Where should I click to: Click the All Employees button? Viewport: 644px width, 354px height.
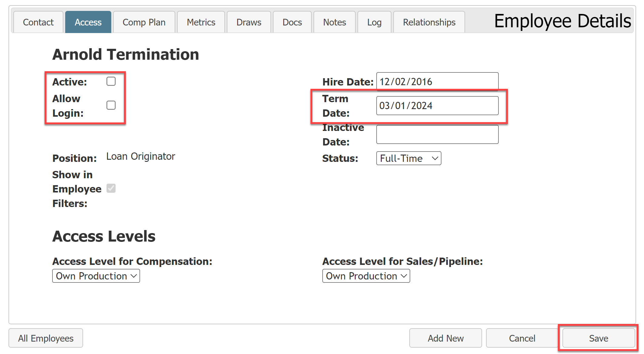(46, 338)
